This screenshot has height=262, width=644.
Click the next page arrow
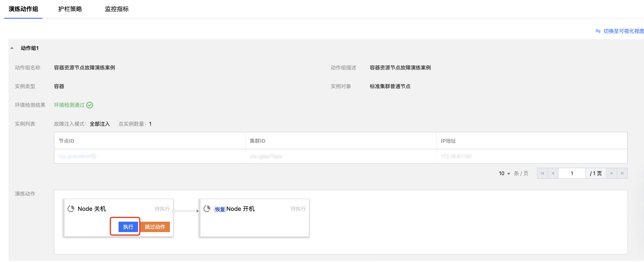point(612,173)
